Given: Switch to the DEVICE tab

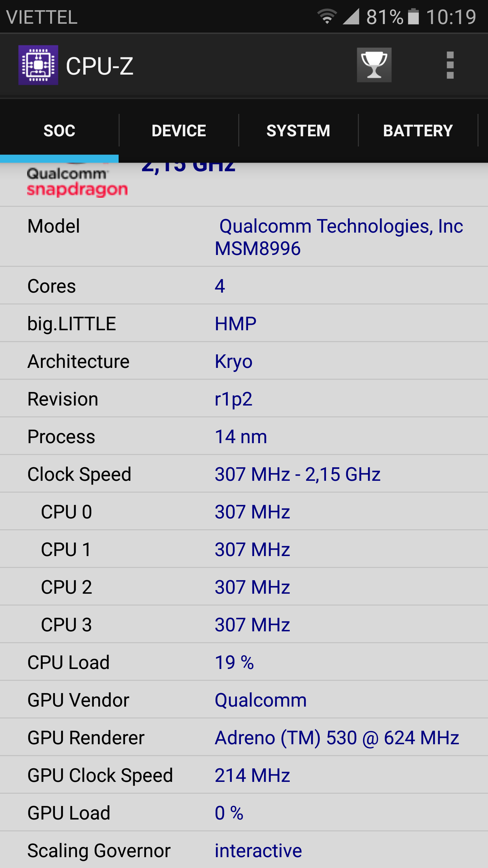Looking at the screenshot, I should point(179,131).
